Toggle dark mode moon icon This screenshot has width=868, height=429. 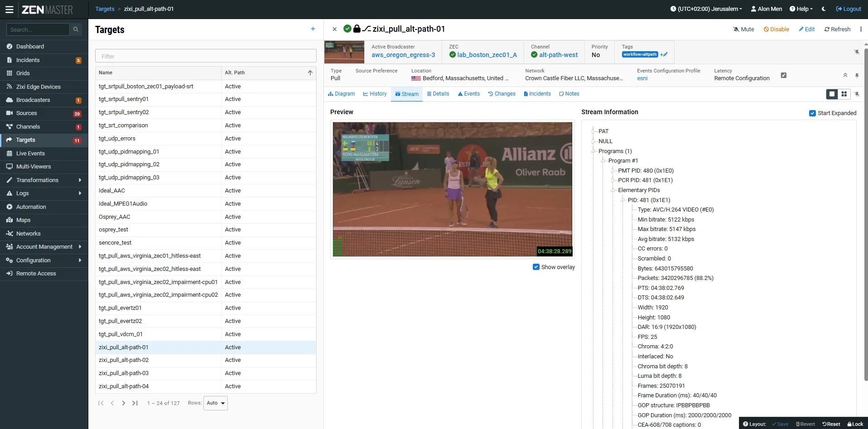coord(824,9)
